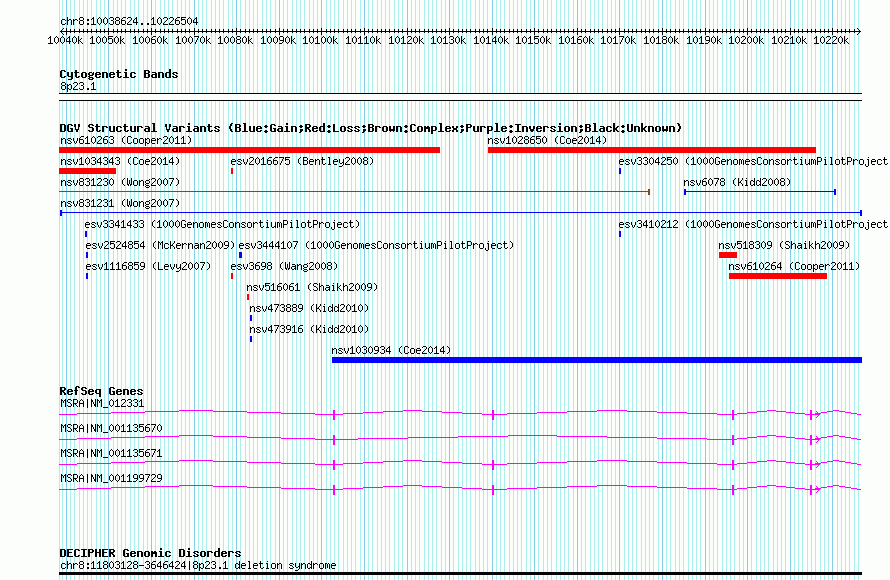Open the DECIPHER Genomic Disorders track title
The height and width of the screenshot is (580, 890).
click(150, 553)
